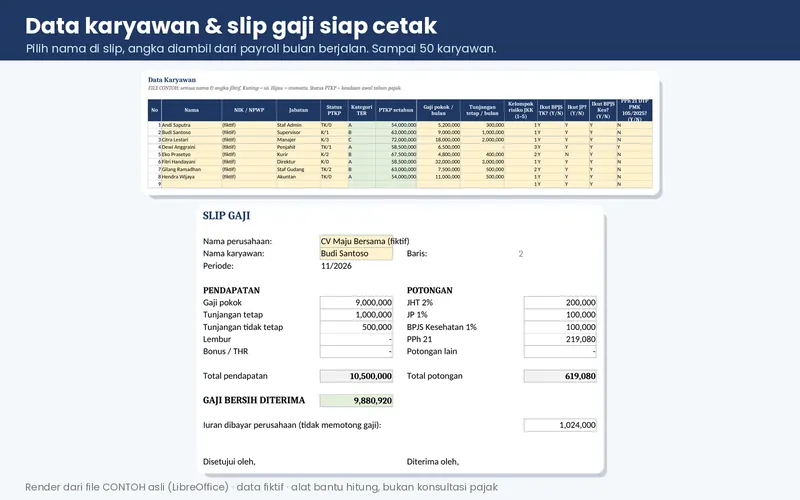Select Budi Santoso in the Data Karyawan table
Viewport: 800px width, 500px height.
(191, 132)
